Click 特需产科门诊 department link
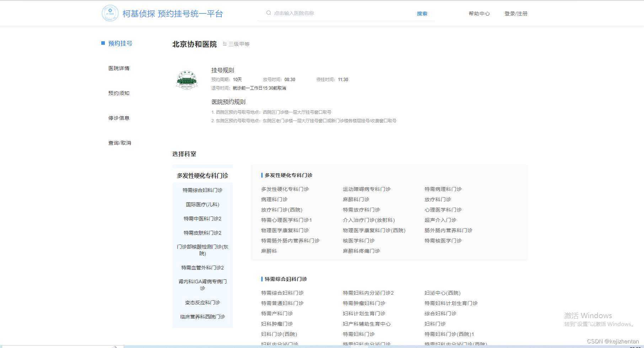This screenshot has width=644, height=348. pos(277,314)
